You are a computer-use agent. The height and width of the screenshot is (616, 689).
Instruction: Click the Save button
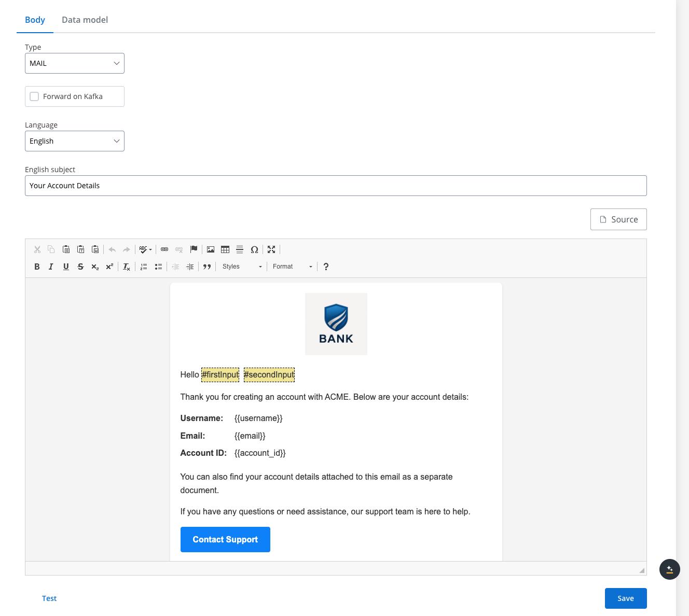pyautogui.click(x=626, y=598)
